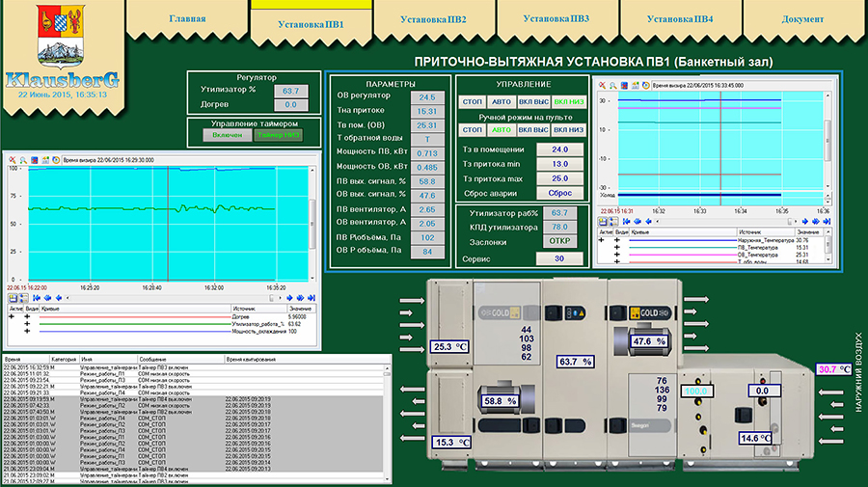Click time slider thumb below utilizer trend chart
Image resolution: width=868 pixels, height=487 pixels.
click(x=271, y=298)
